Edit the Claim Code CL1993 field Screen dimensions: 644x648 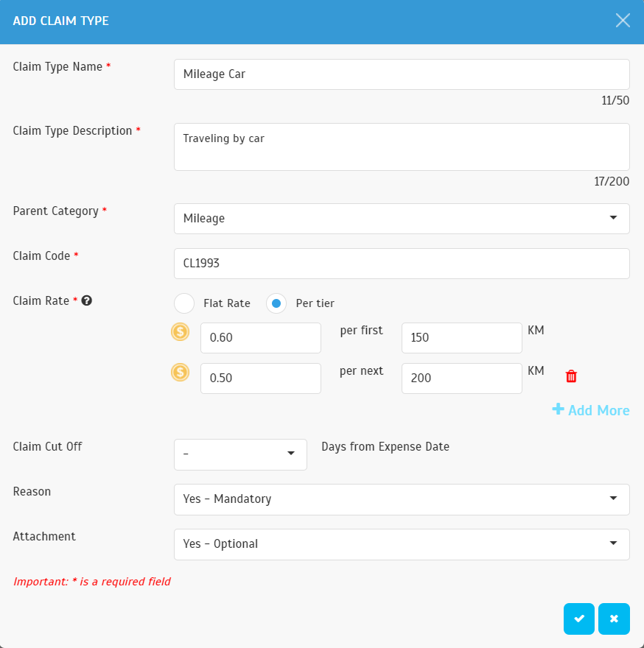click(402, 264)
